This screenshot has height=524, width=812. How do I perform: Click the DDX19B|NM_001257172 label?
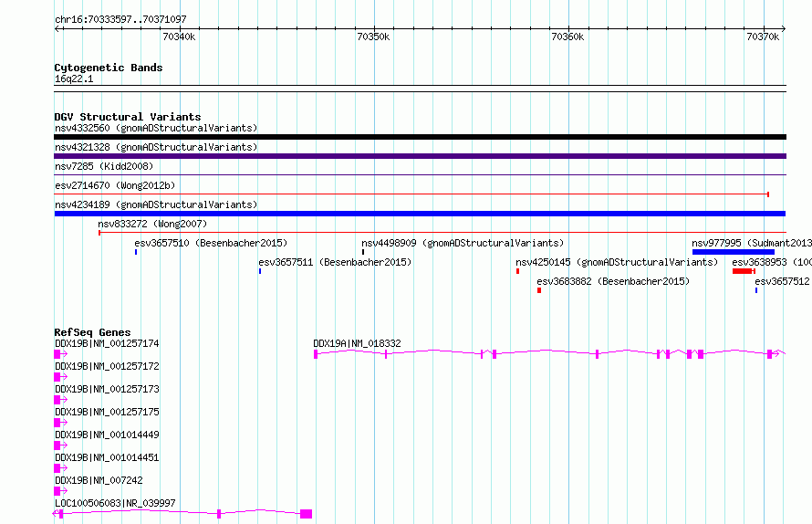107,366
